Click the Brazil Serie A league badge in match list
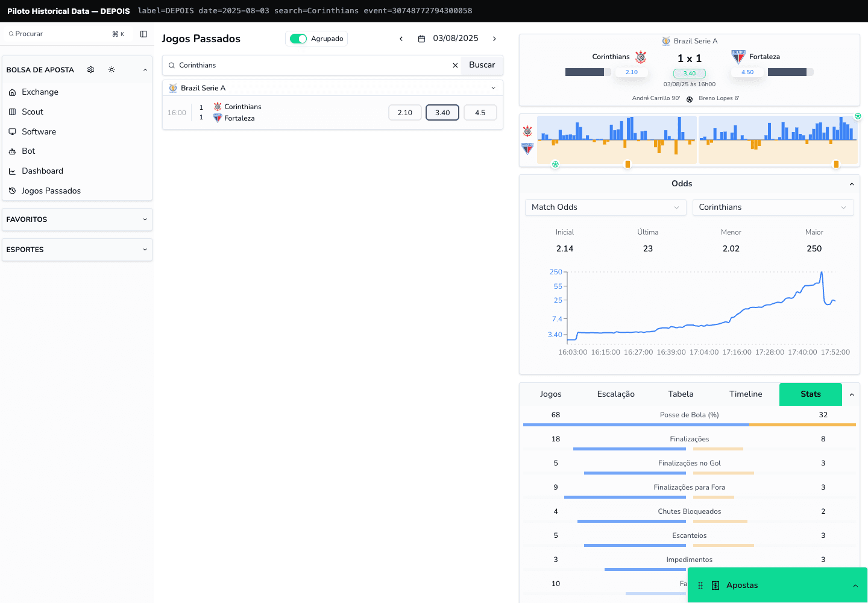Image resolution: width=868 pixels, height=603 pixels. (173, 88)
